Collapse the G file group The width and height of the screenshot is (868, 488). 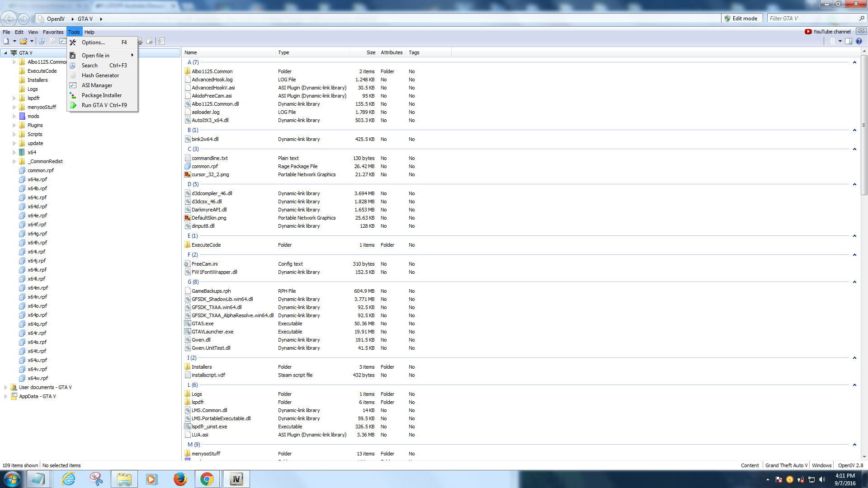point(854,282)
